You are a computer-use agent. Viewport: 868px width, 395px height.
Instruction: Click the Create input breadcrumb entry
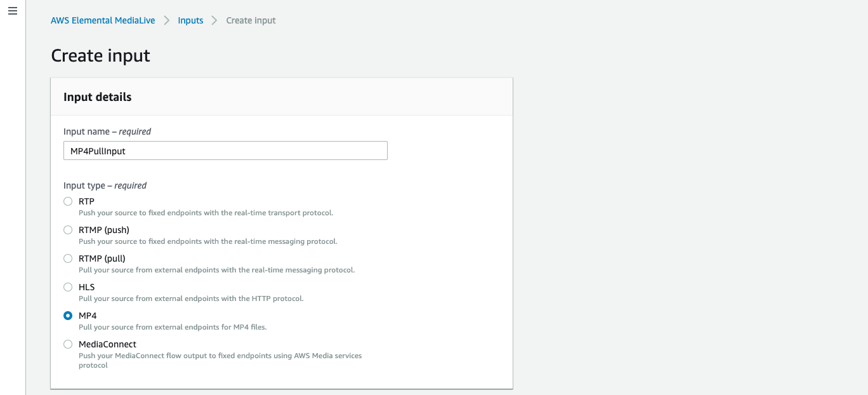pyautogui.click(x=251, y=20)
